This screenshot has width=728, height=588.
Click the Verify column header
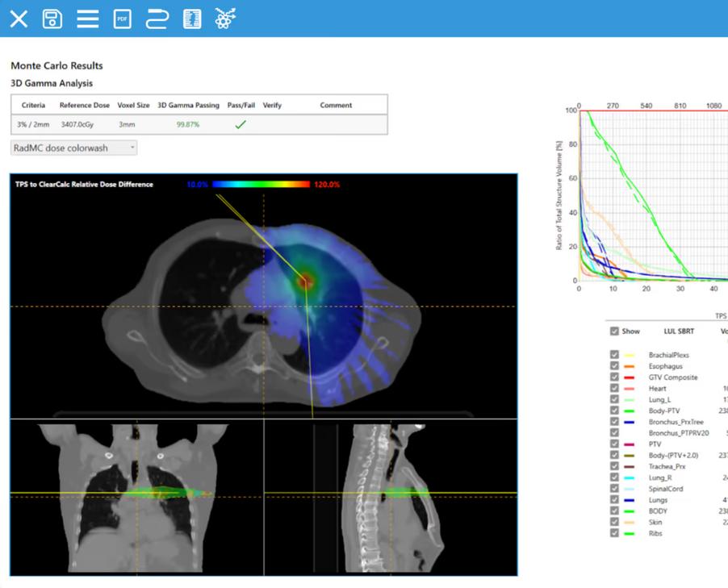[x=272, y=106]
